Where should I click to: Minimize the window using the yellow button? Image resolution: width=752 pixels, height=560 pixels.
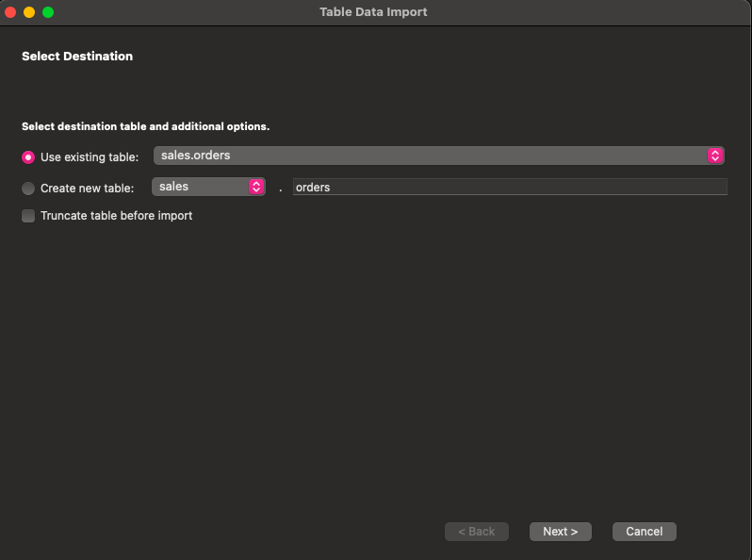(x=29, y=12)
